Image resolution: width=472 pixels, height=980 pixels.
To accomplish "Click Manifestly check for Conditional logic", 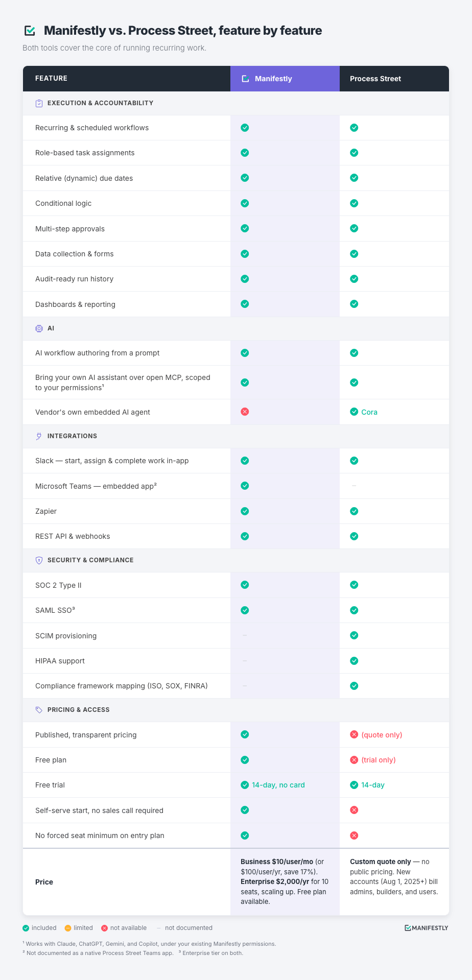I will pyautogui.click(x=245, y=203).
